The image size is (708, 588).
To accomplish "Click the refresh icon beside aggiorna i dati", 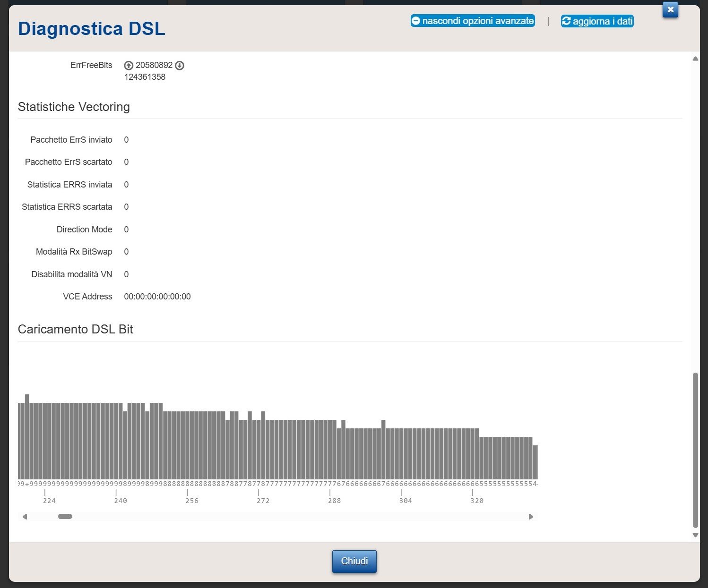I will (566, 21).
